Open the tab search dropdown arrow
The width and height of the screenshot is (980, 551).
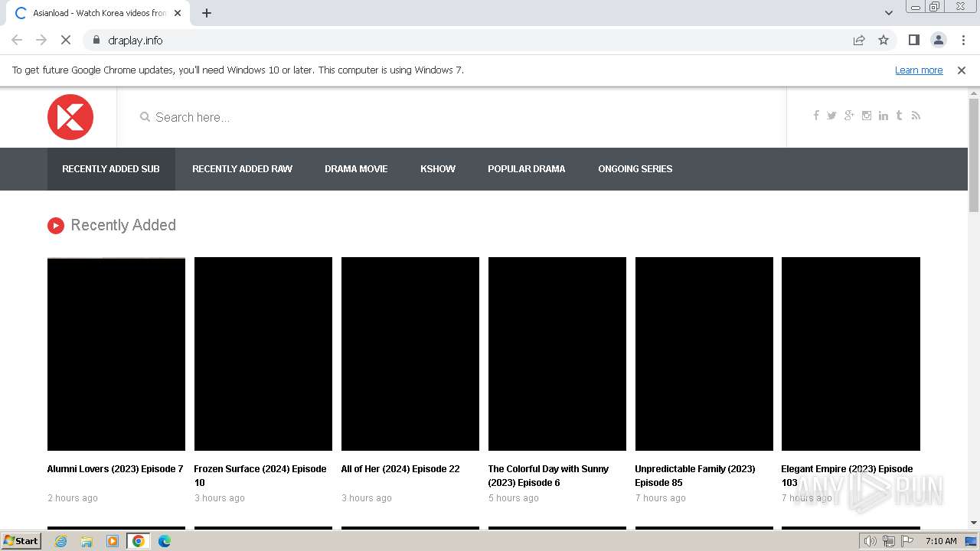(888, 13)
